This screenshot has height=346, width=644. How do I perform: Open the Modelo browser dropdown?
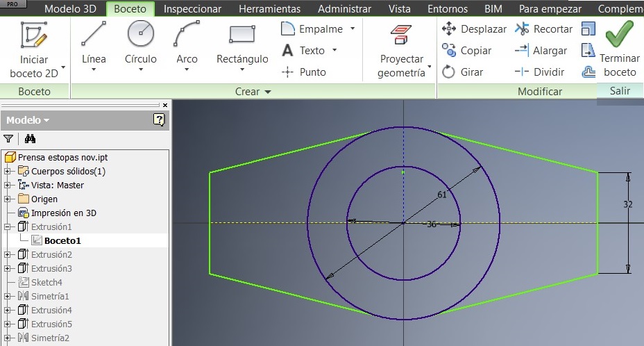46,120
